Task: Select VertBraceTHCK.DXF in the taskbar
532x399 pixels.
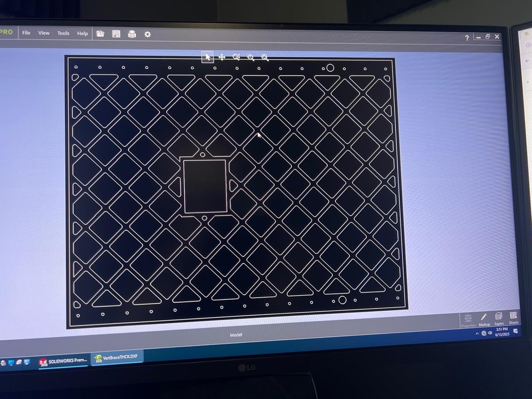Action: pyautogui.click(x=117, y=358)
